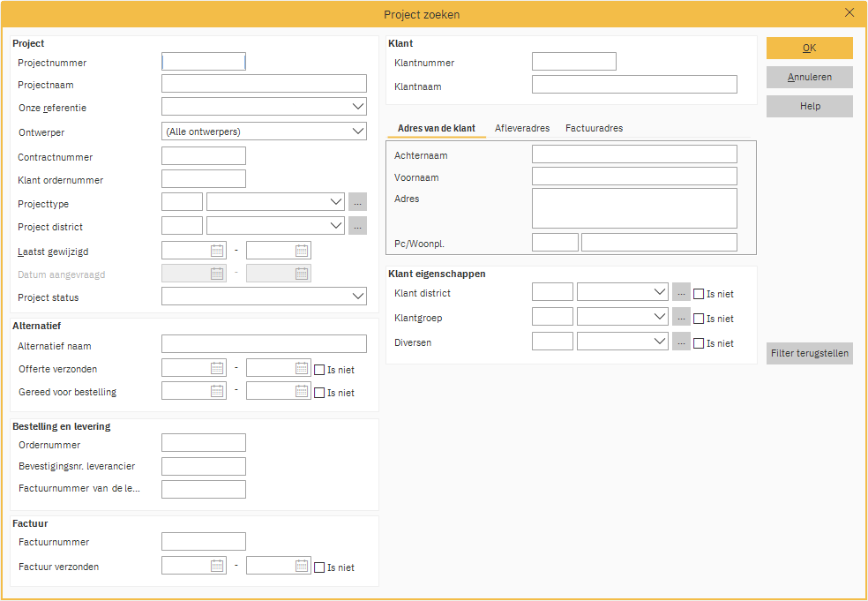This screenshot has height=601, width=868.
Task: Click ellipsis button next to Projecttype
Action: (357, 202)
